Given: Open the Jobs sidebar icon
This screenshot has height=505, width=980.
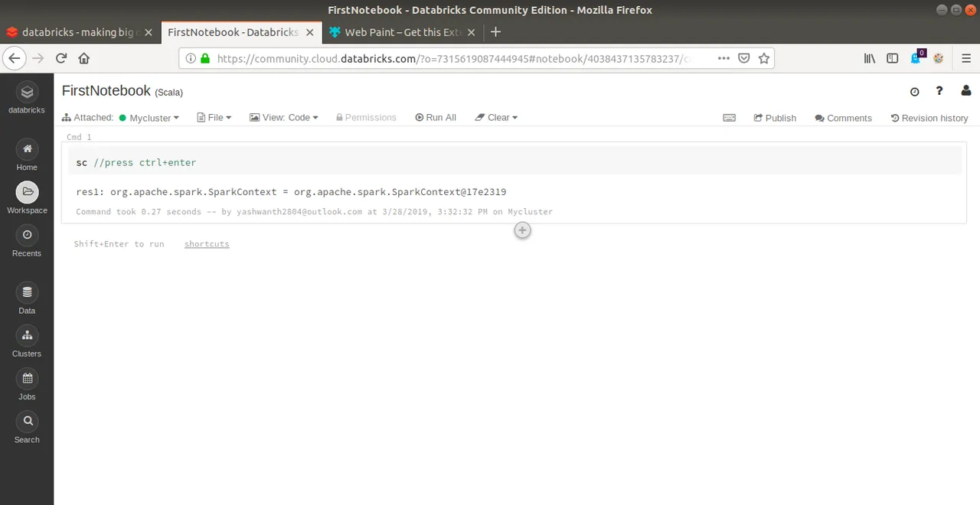Looking at the screenshot, I should click(27, 378).
